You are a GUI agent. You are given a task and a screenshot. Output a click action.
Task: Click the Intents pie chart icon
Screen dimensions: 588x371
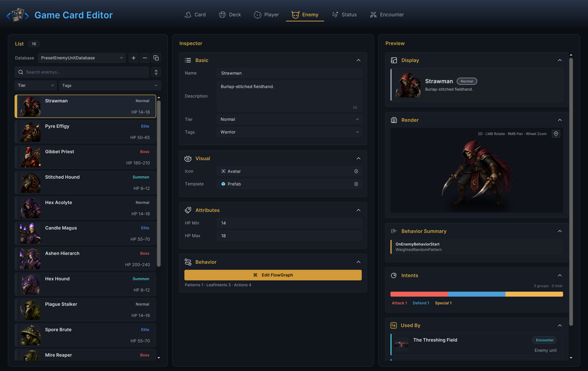(394, 275)
